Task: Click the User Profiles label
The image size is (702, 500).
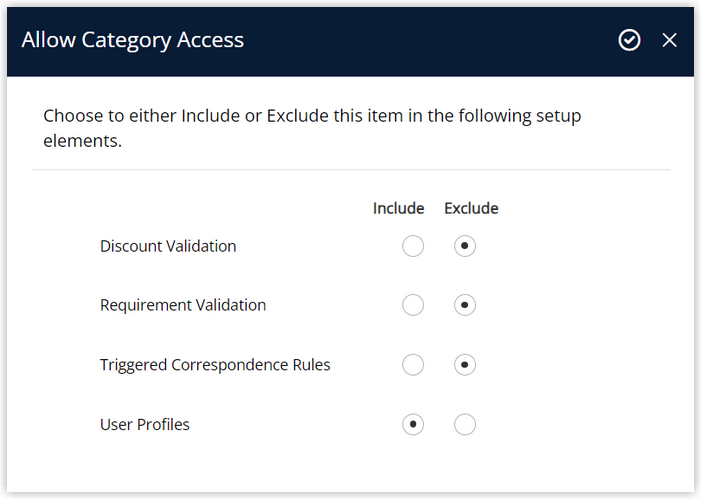Action: click(145, 424)
